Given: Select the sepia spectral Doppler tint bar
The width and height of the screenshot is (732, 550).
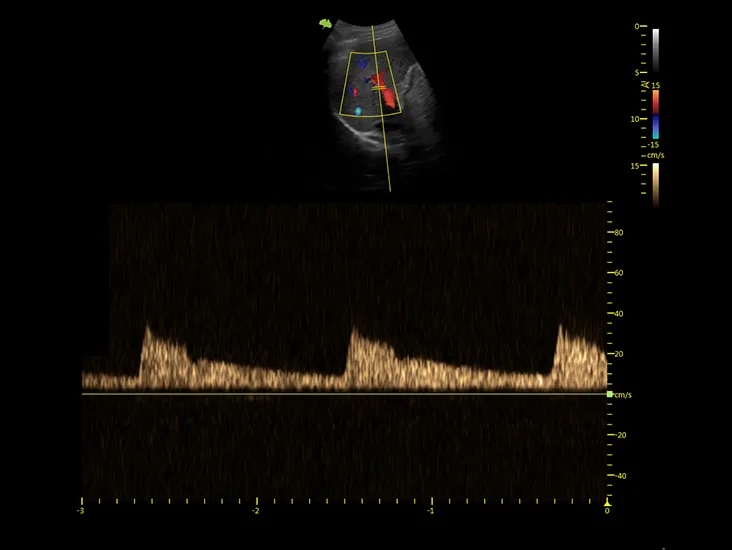Looking at the screenshot, I should 655,185.
